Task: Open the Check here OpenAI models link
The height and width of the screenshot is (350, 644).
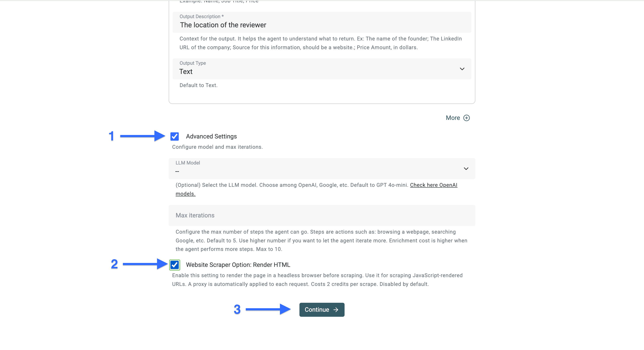Action: pos(433,185)
